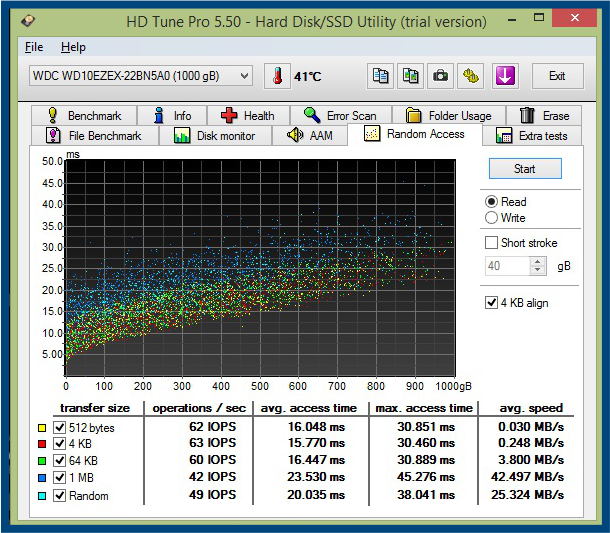This screenshot has width=610, height=533.
Task: Switch to the AAM tab
Action: pos(310,135)
